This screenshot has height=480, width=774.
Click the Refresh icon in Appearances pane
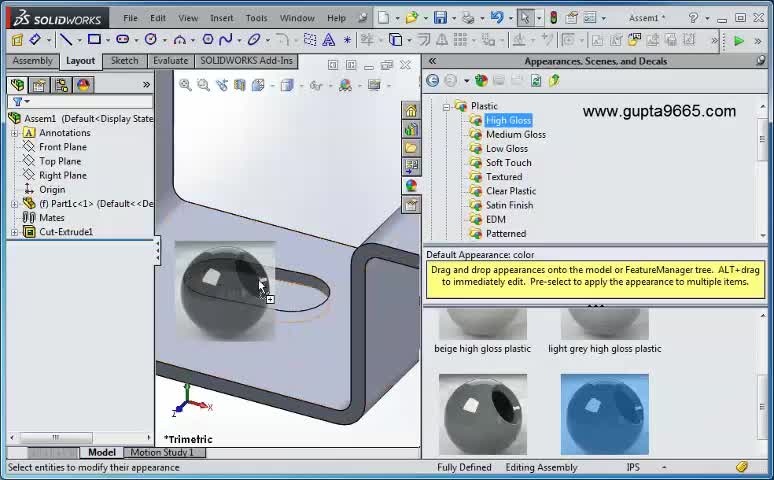pos(536,80)
